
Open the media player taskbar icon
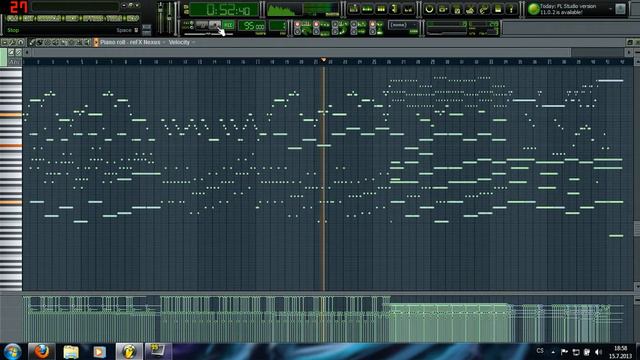[99, 351]
